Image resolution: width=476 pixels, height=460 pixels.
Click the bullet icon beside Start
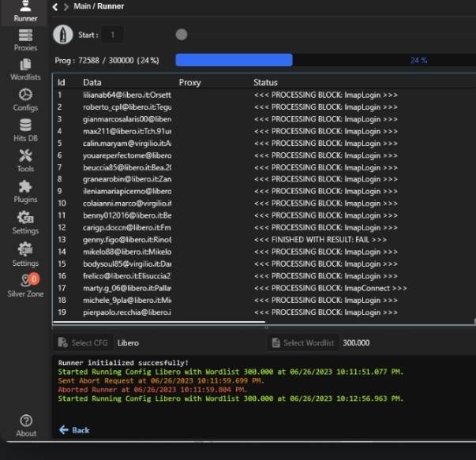coord(62,35)
